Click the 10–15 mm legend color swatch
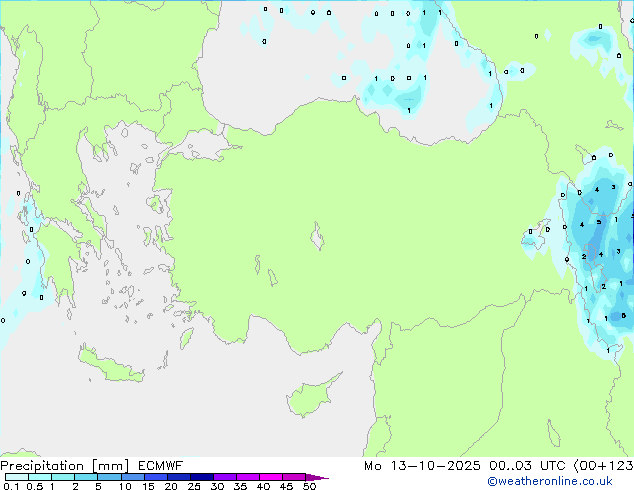634x490 pixels. point(132,477)
